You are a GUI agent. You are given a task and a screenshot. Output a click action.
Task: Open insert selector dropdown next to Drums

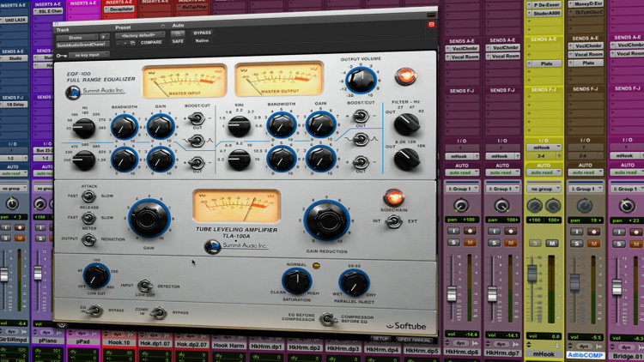pyautogui.click(x=104, y=37)
